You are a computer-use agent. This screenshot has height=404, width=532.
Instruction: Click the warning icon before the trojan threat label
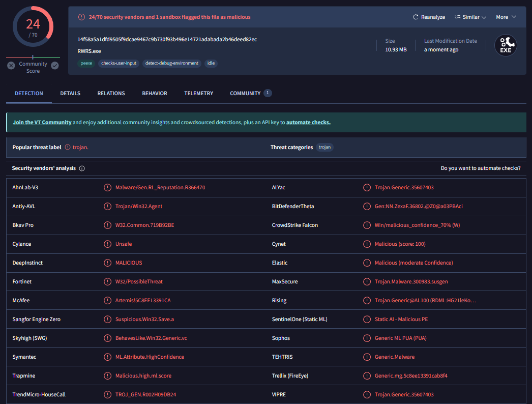point(68,147)
